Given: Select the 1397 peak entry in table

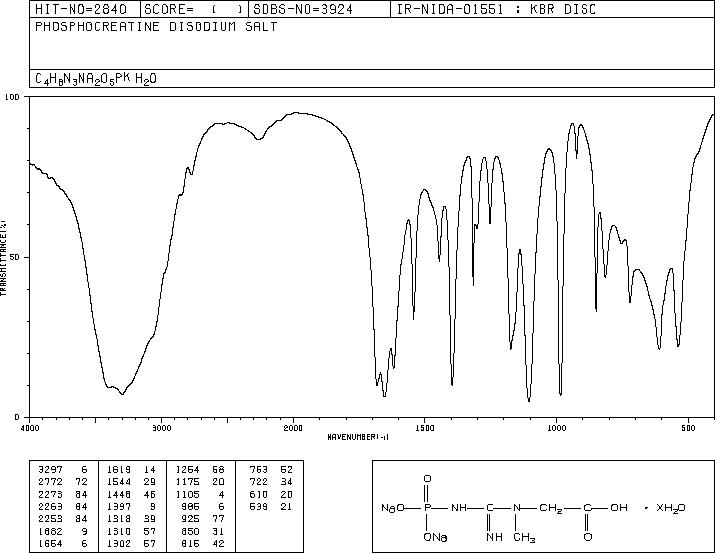Looking at the screenshot, I should 131,506.
